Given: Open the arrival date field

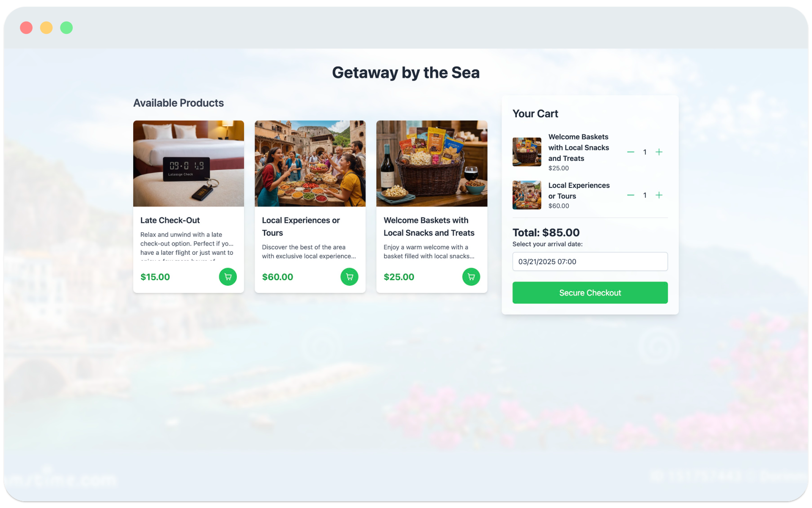Looking at the screenshot, I should (590, 262).
